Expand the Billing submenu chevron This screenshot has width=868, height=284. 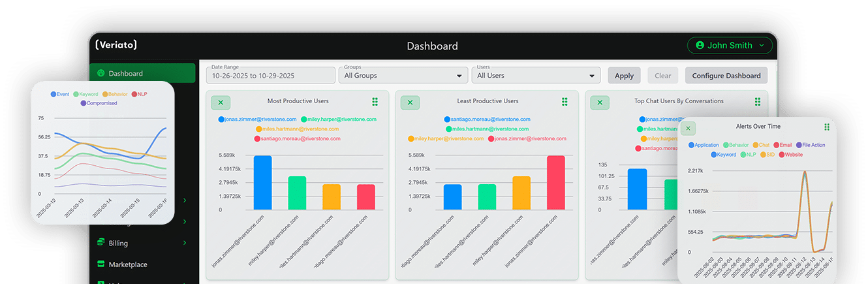(185, 243)
